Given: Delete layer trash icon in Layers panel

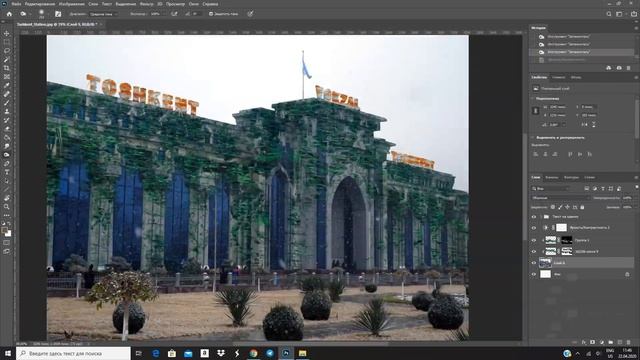Looking at the screenshot, I should pos(629,342).
